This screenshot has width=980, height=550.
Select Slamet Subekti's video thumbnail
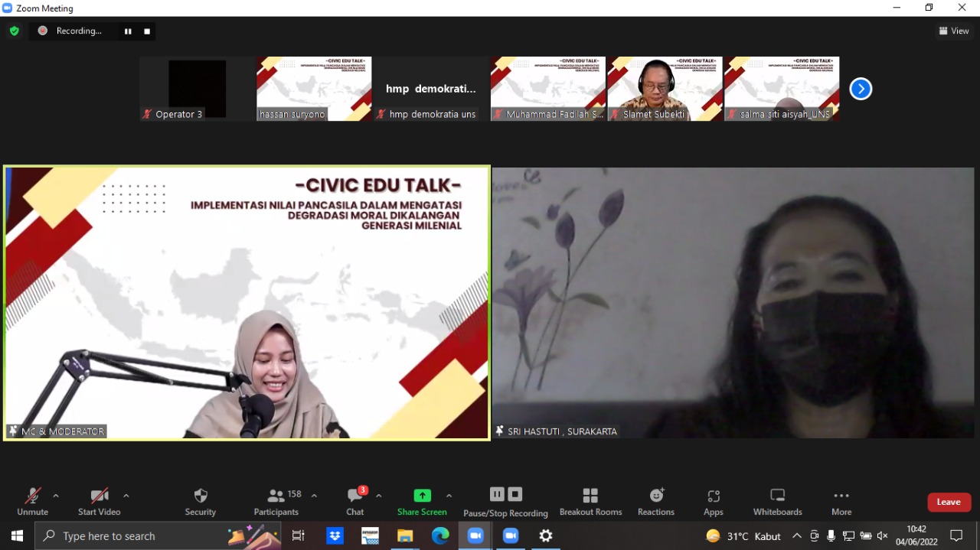[x=665, y=88]
